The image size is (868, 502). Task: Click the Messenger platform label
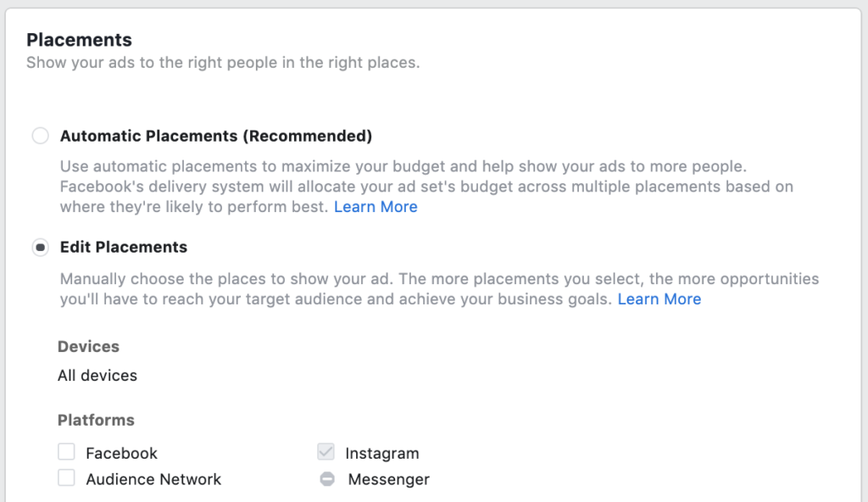pyautogui.click(x=388, y=480)
